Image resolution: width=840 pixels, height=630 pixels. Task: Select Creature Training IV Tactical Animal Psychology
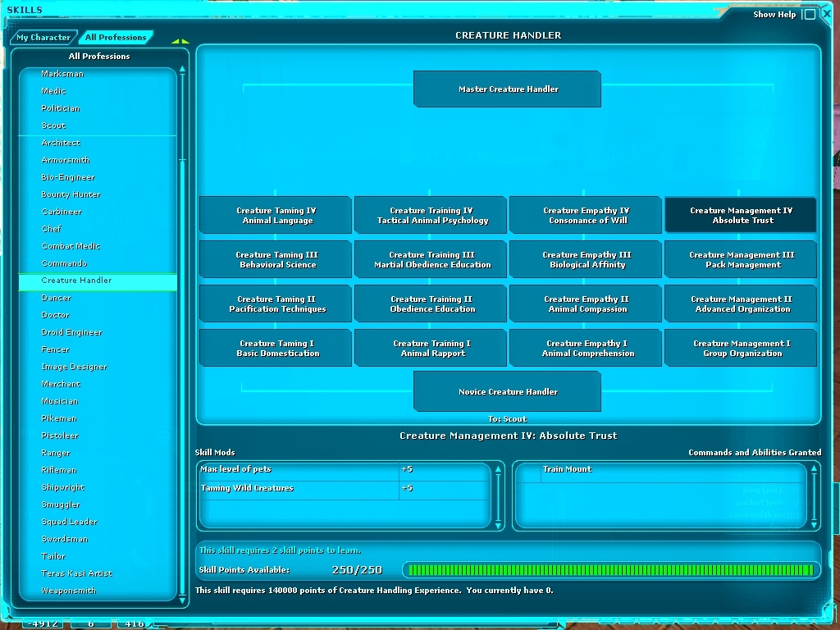pos(431,216)
